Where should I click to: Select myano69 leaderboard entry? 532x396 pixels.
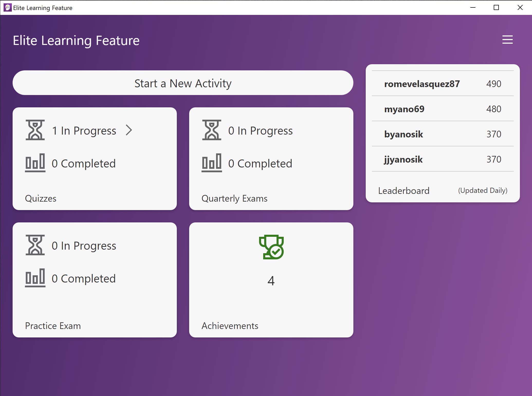pyautogui.click(x=404, y=109)
